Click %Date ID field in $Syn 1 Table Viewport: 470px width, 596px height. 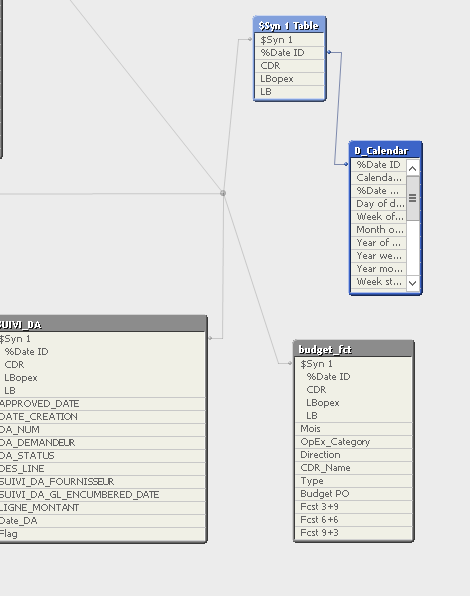pyautogui.click(x=290, y=53)
